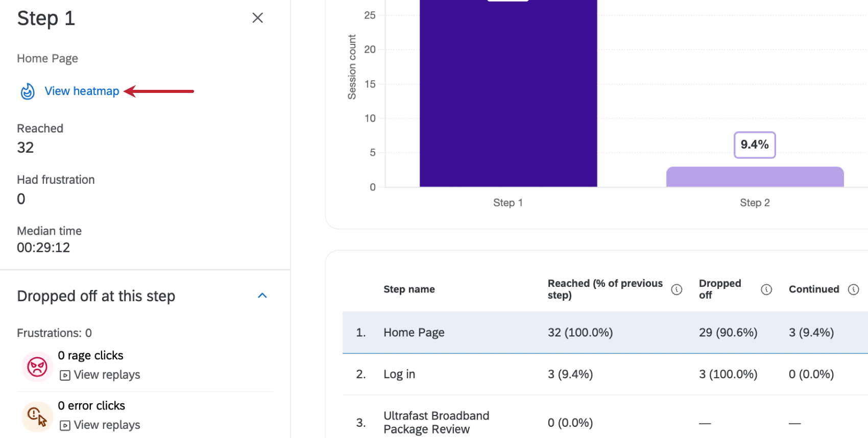Open the View heatmap link
This screenshot has width=868, height=438.
tap(82, 91)
